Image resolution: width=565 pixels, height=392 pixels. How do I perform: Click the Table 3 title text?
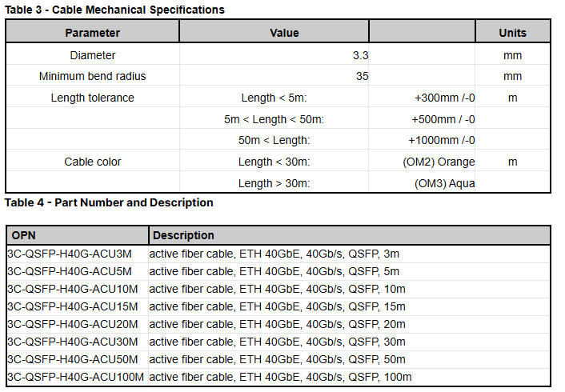114,10
